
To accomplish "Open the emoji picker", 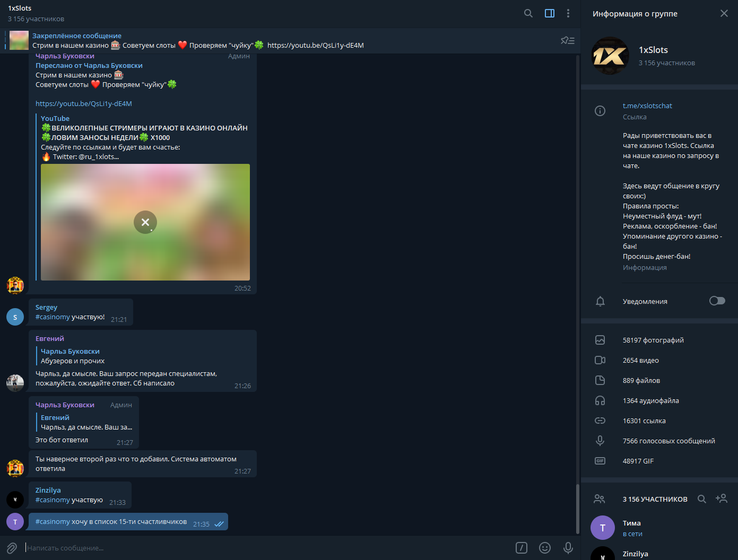I will [545, 548].
